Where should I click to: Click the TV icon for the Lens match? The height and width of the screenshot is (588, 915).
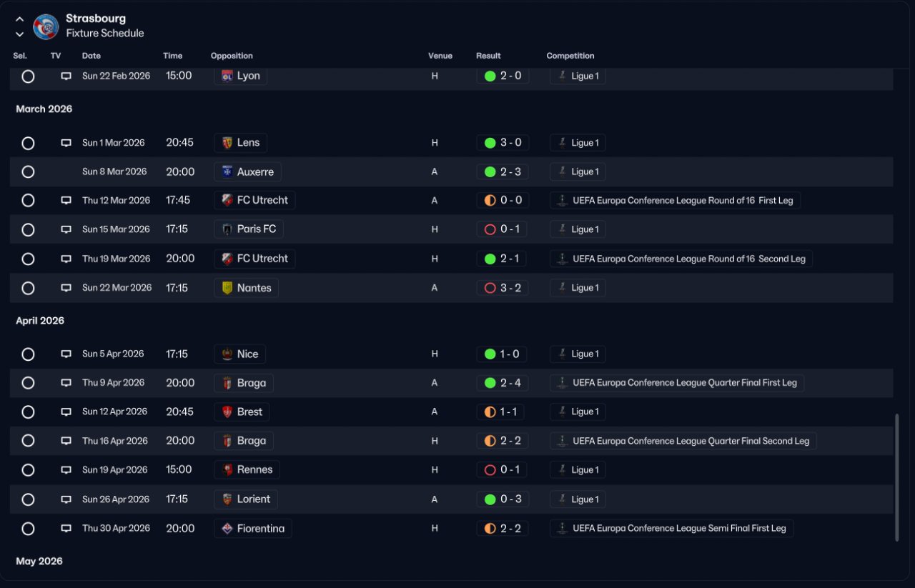click(66, 143)
